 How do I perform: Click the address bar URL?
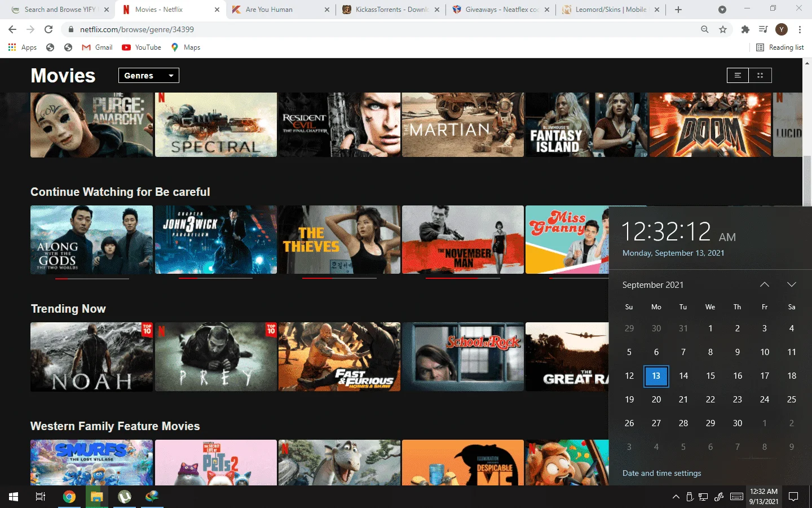click(x=137, y=29)
